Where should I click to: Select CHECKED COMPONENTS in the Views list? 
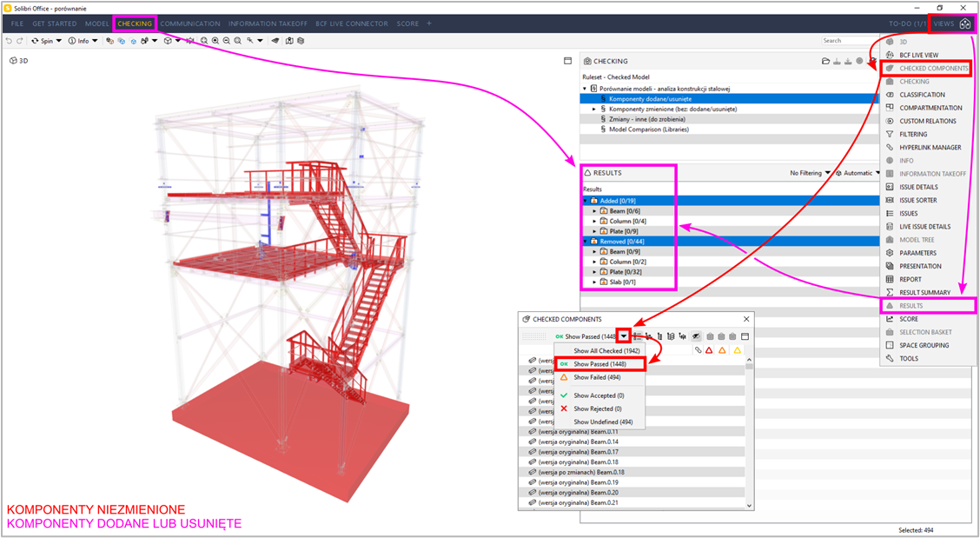click(928, 68)
